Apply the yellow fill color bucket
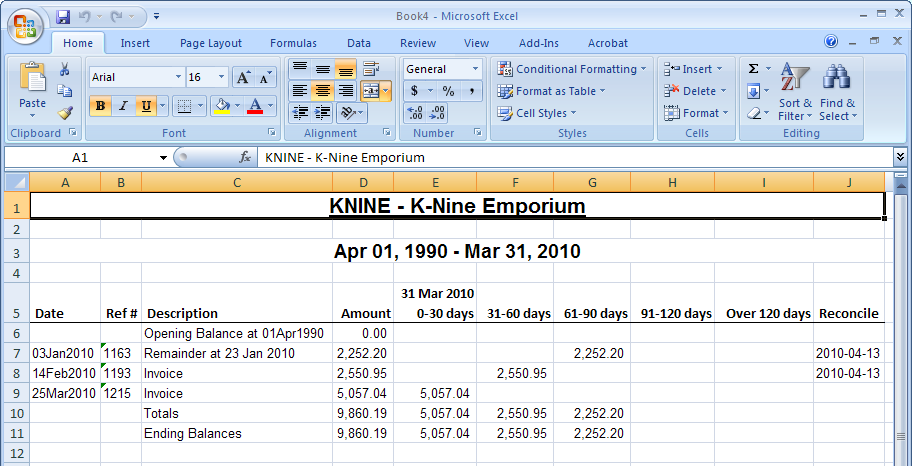Image resolution: width=912 pixels, height=466 pixels. 221,106
